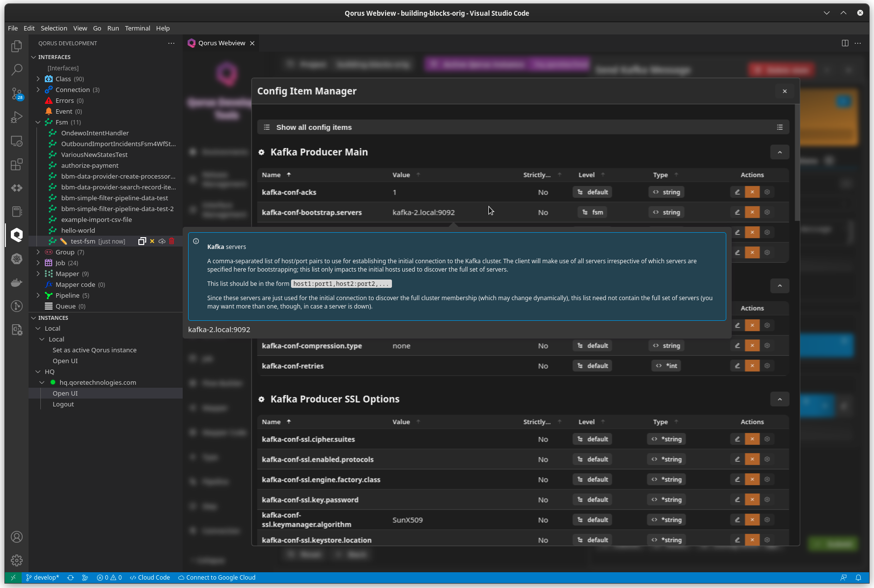Click orange X for kafka-conf-ssl.enabled.protocols
The width and height of the screenshot is (874, 588).
click(x=752, y=460)
